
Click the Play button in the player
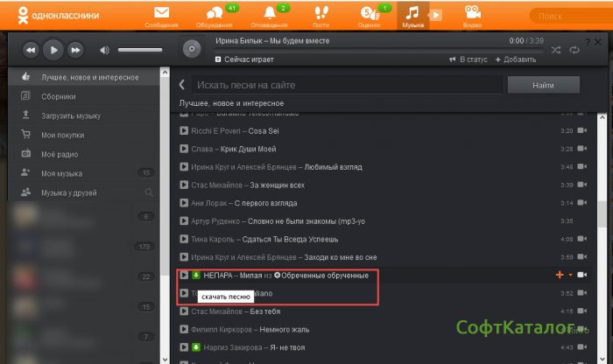click(x=53, y=50)
